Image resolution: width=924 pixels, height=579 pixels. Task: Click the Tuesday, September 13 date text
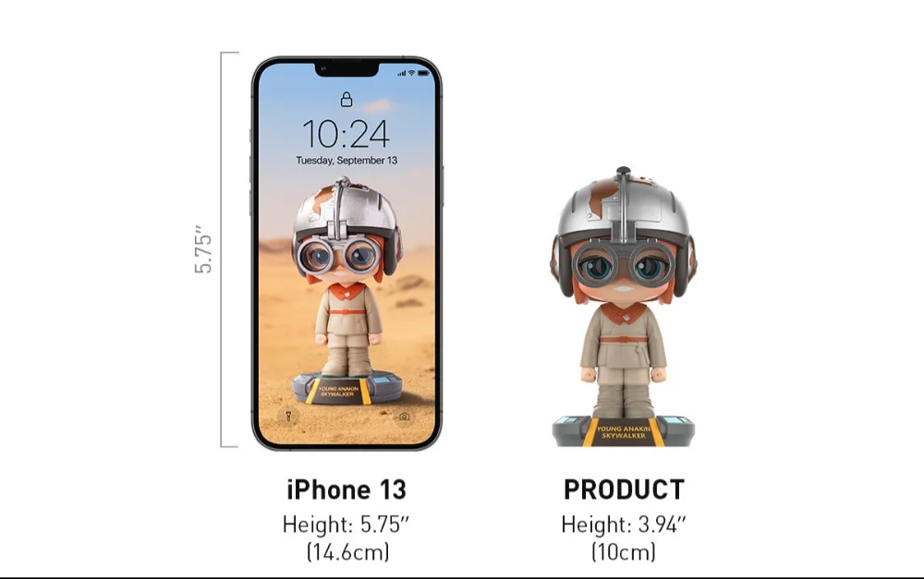pos(346,160)
